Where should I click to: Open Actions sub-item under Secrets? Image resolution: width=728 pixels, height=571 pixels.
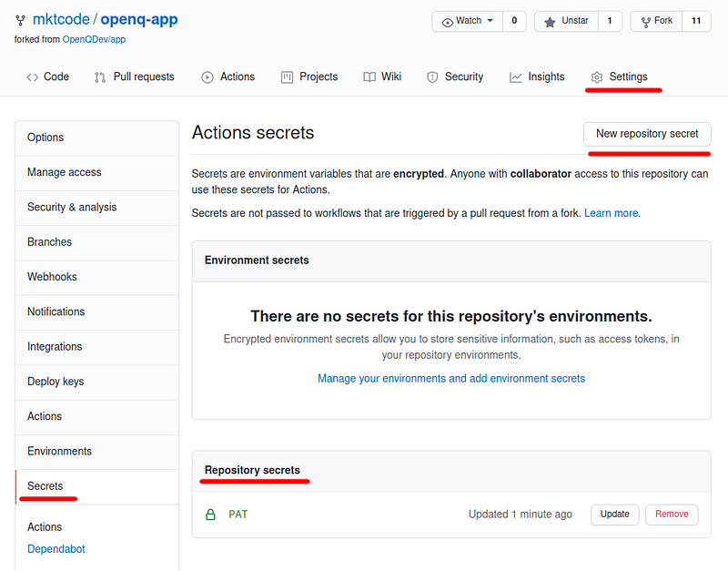pyautogui.click(x=45, y=527)
